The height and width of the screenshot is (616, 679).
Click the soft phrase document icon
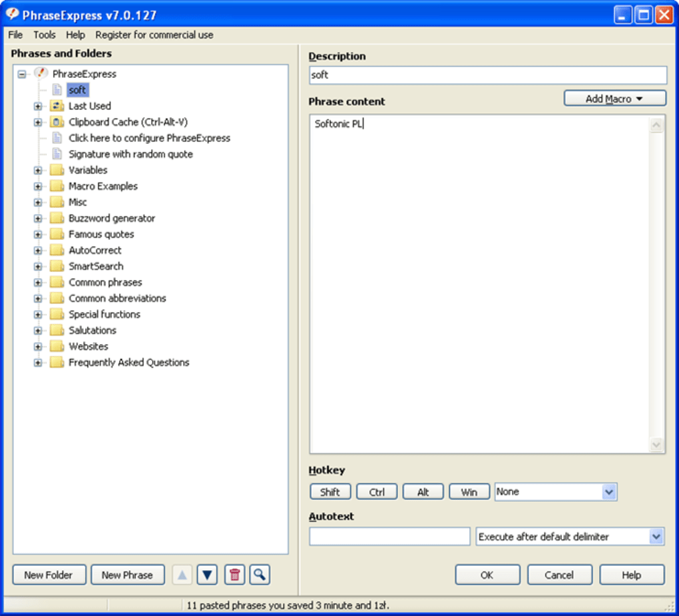point(57,90)
